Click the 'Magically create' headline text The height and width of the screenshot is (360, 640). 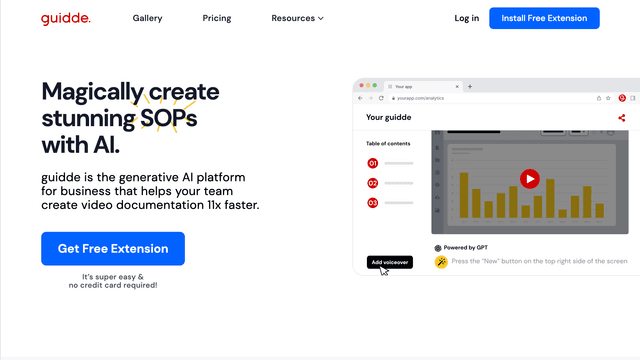coord(130,91)
